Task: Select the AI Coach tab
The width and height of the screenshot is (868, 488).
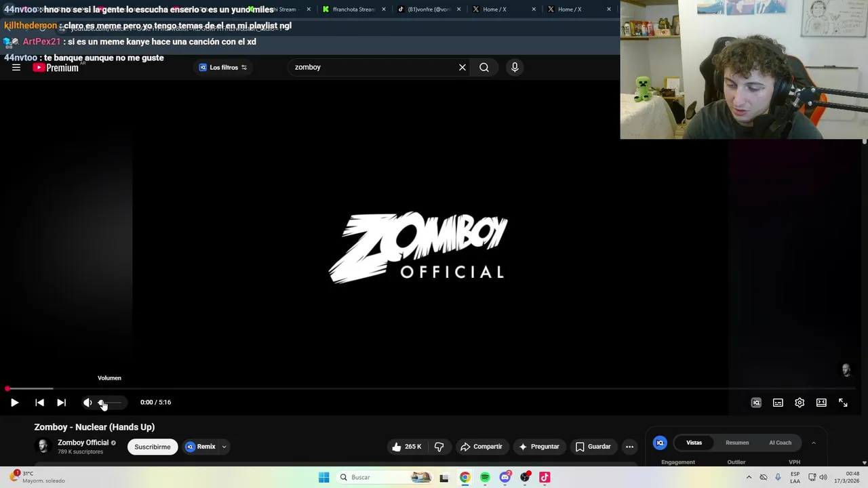Action: pyautogui.click(x=780, y=443)
